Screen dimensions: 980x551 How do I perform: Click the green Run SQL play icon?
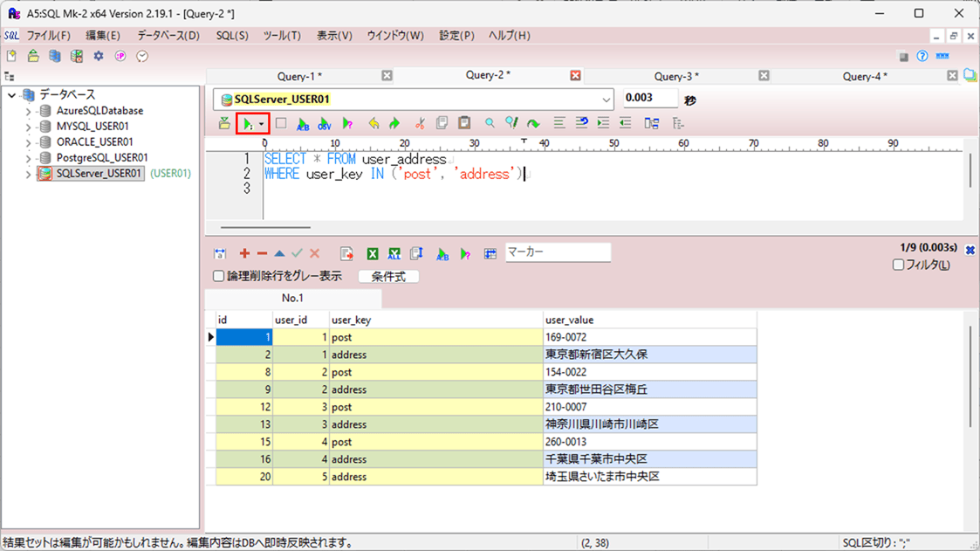click(x=248, y=124)
